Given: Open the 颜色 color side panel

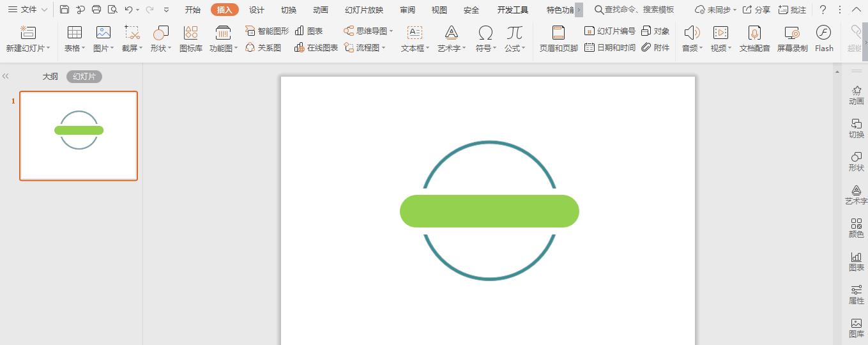Looking at the screenshot, I should (857, 228).
